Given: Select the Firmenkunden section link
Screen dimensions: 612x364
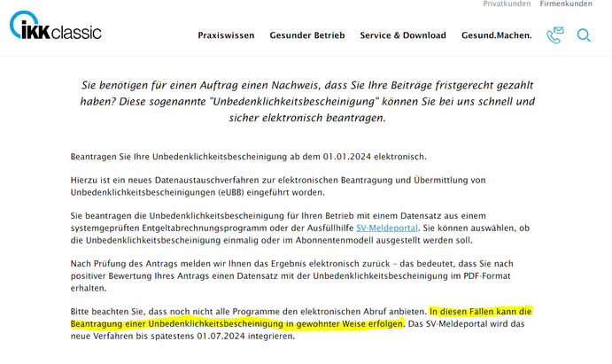Looking at the screenshot, I should point(566,4).
